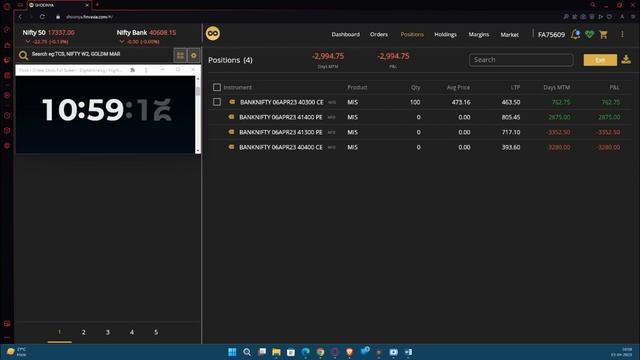Viewport: 640px width, 360px height.
Task: Reload the page in the browser
Action: coord(42,17)
